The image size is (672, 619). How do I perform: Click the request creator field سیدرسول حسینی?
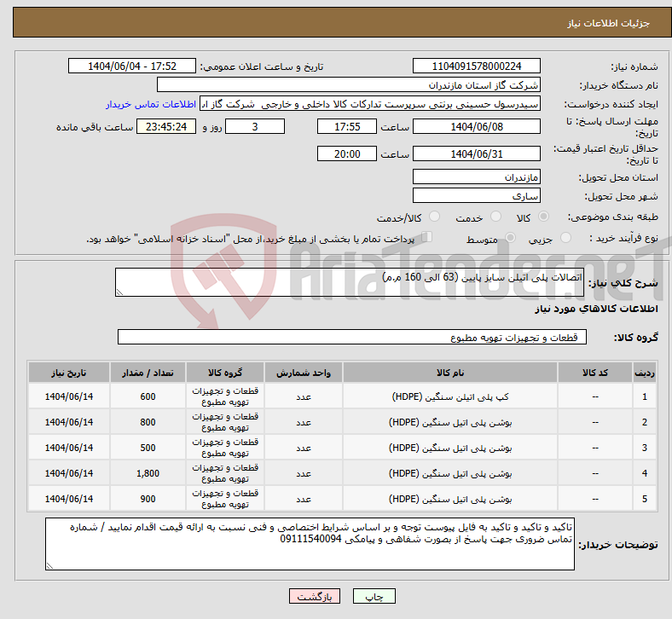tap(370, 104)
